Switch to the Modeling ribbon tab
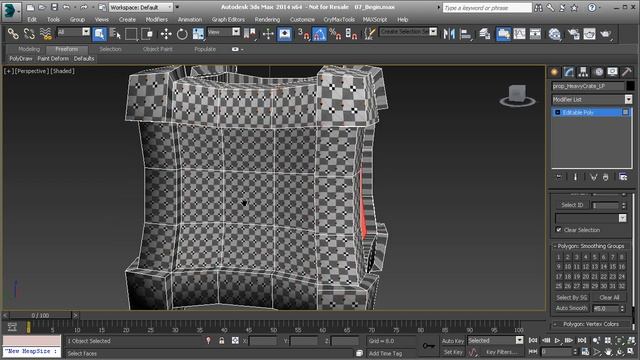The image size is (640, 360). point(29,49)
